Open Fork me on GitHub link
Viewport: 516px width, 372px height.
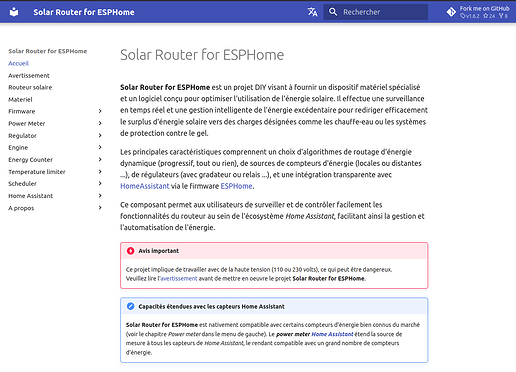click(478, 12)
